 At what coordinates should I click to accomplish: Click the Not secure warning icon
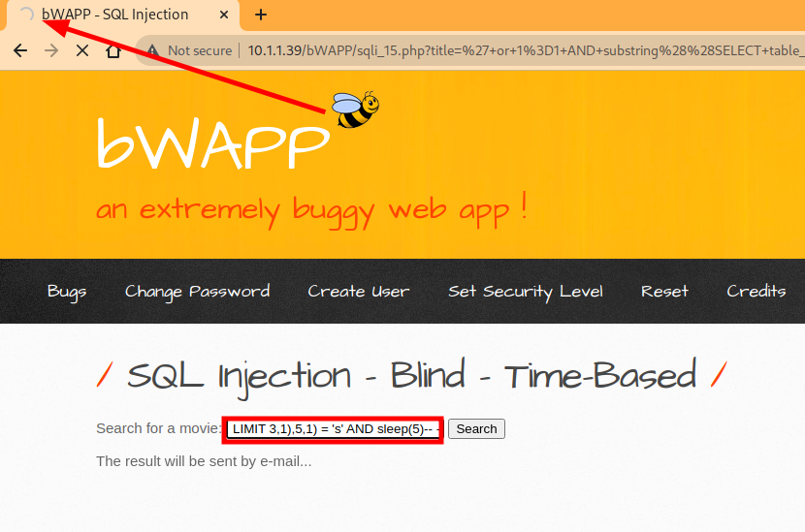click(152, 50)
